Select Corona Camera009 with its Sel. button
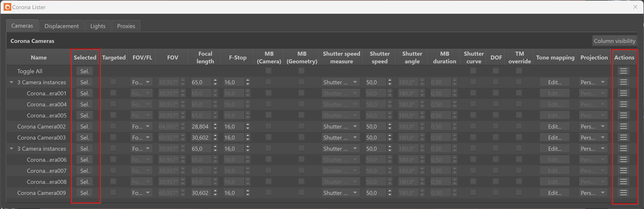Screen dimensions: 644x209 (85, 193)
